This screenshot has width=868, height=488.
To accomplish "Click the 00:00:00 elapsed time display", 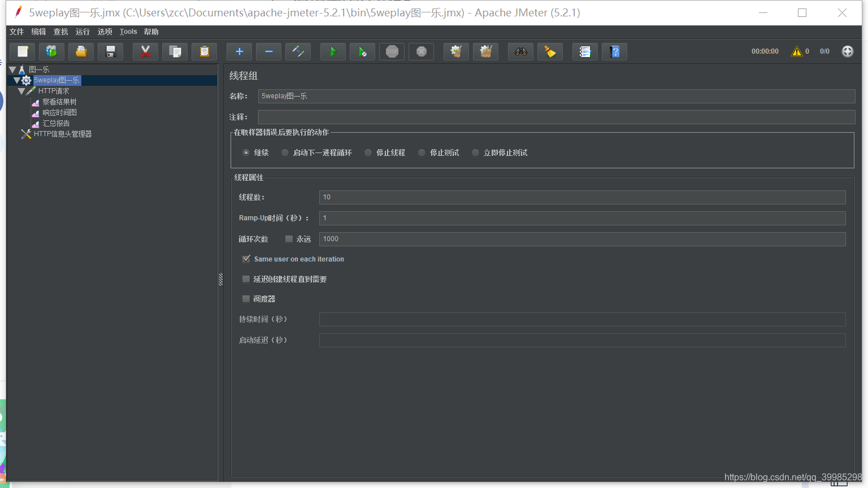I will pyautogui.click(x=765, y=51).
